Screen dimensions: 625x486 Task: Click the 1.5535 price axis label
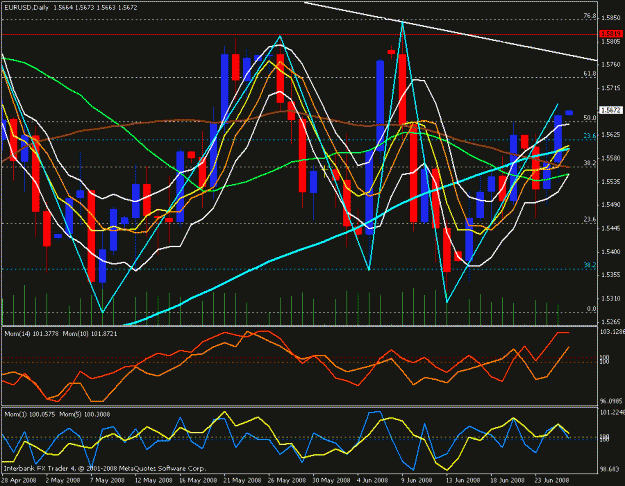610,182
